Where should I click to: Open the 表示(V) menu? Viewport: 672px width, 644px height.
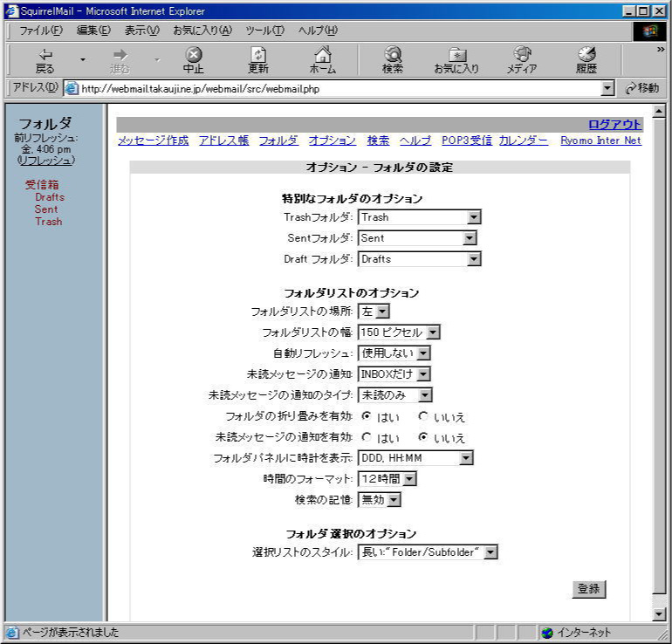tap(142, 31)
